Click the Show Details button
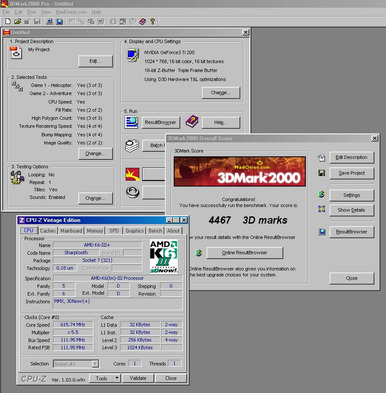 (352, 210)
